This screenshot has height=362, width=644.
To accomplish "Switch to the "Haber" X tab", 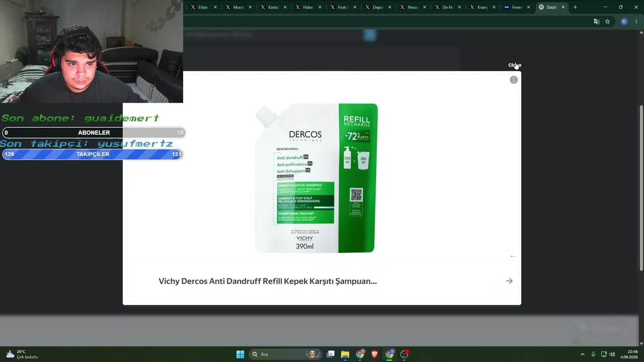I will [x=304, y=7].
